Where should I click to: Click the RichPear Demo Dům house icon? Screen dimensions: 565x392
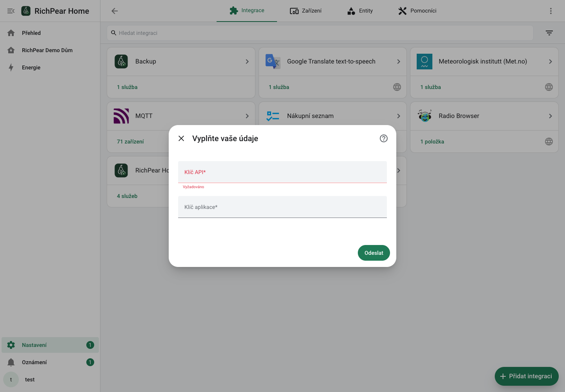pos(11,50)
